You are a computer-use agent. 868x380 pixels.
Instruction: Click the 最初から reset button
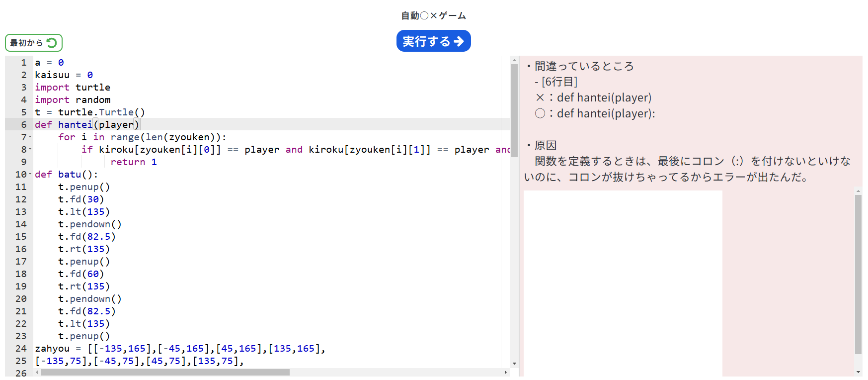[34, 43]
